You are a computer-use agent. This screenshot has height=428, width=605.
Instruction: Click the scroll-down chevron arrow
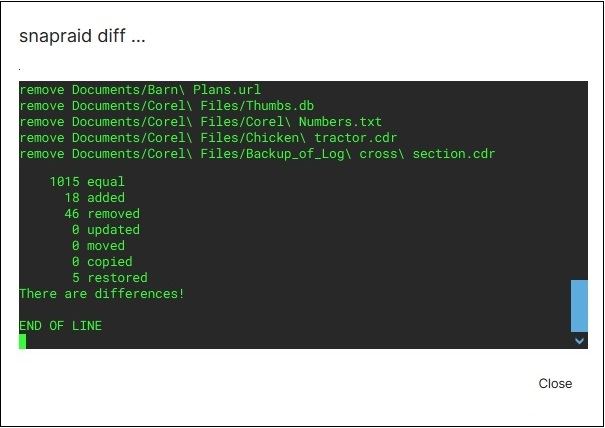pyautogui.click(x=580, y=341)
